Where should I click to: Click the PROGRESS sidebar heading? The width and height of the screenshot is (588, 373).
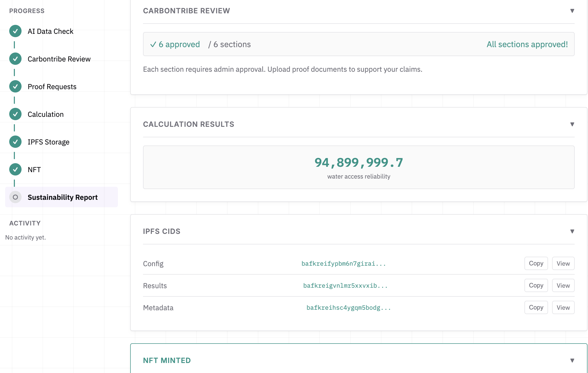click(x=27, y=11)
